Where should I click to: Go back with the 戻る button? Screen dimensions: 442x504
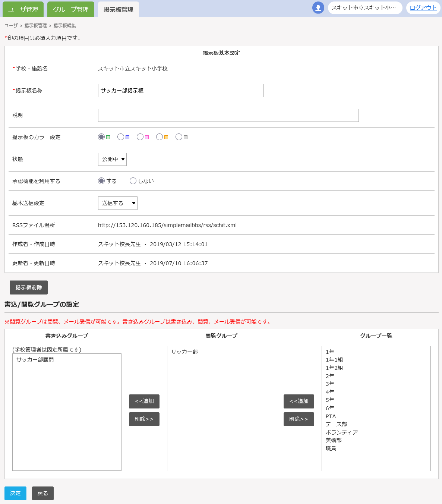coord(43,493)
